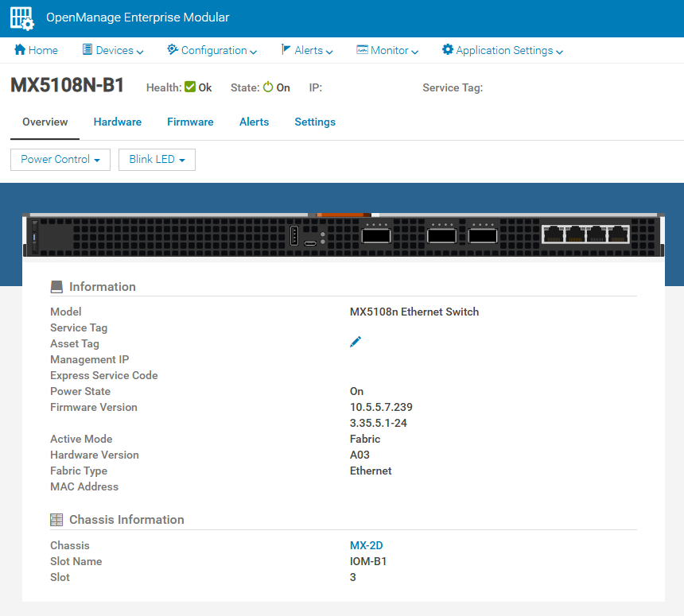Click the MX5108n switch front panel image

coord(342,235)
